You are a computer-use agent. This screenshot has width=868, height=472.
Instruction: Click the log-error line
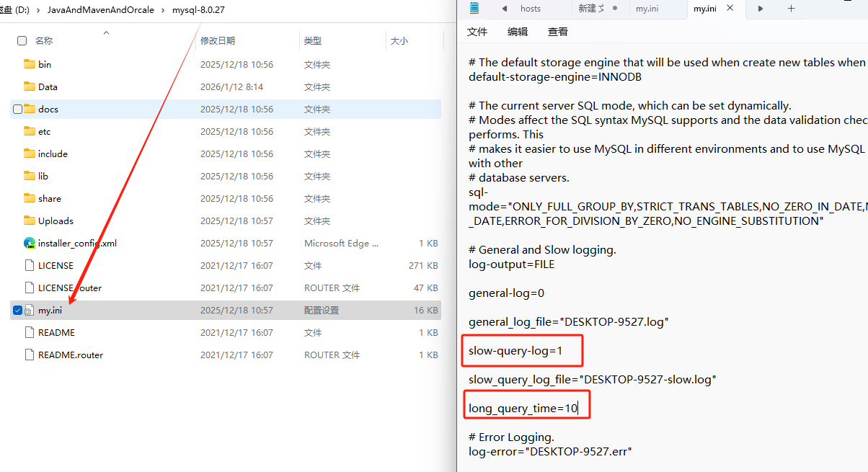point(550,451)
